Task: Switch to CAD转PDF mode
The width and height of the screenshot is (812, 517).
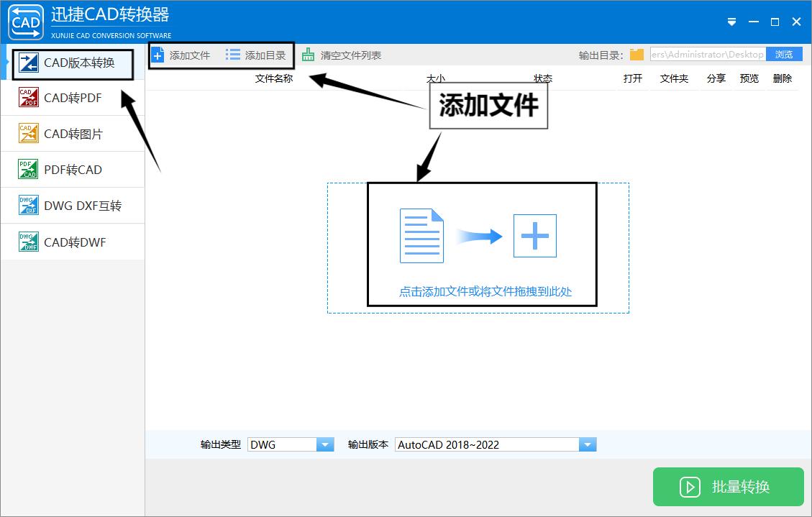Action: 73,99
